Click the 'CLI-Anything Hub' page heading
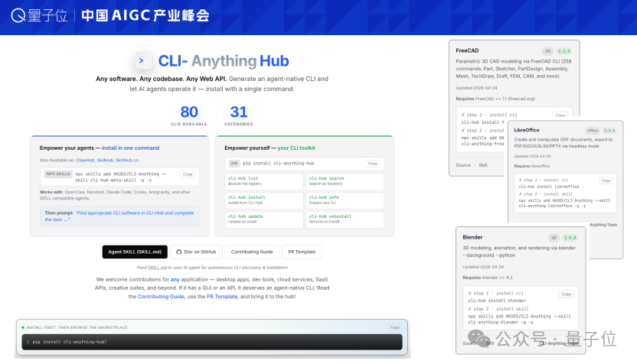Viewport: 637px width, 364px height. (224, 61)
